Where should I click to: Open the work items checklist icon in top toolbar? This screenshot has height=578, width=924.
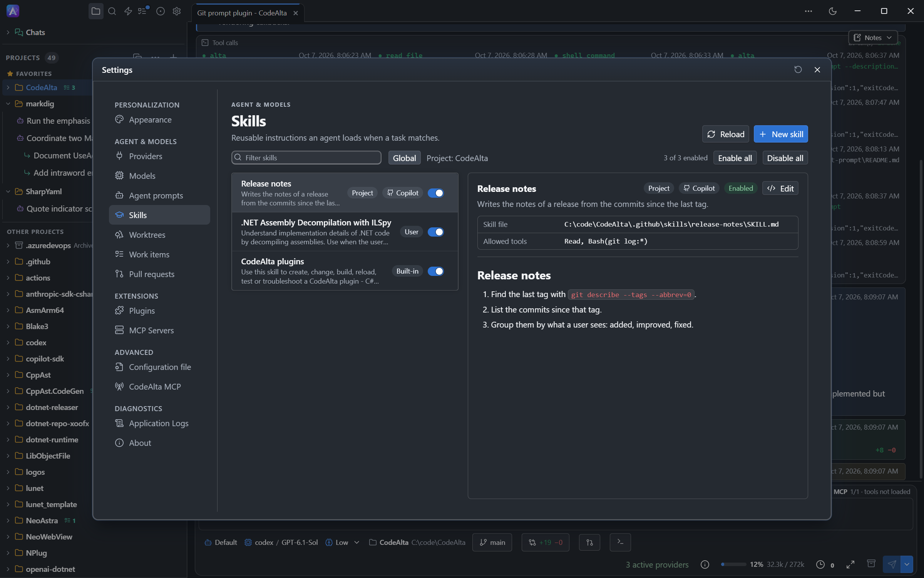[143, 11]
